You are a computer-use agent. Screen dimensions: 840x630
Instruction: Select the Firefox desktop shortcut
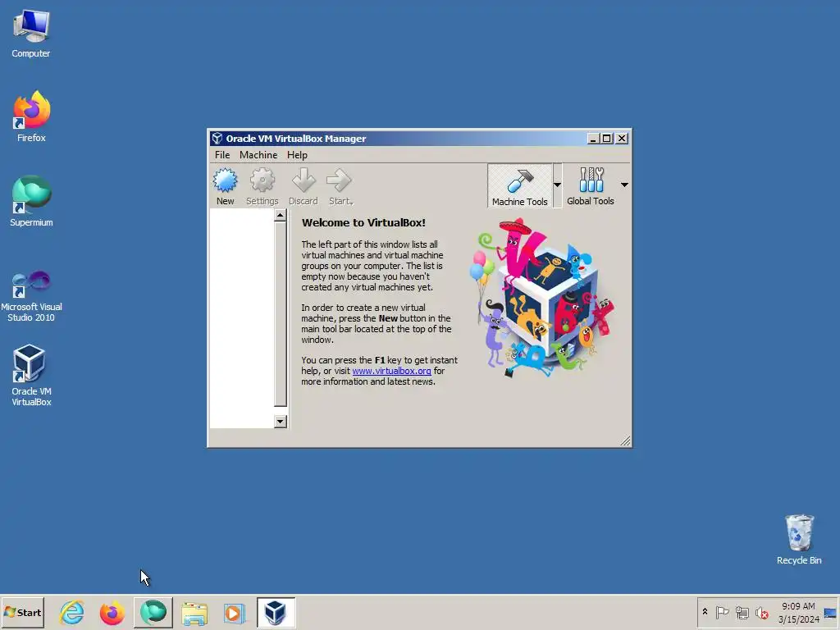pyautogui.click(x=31, y=116)
